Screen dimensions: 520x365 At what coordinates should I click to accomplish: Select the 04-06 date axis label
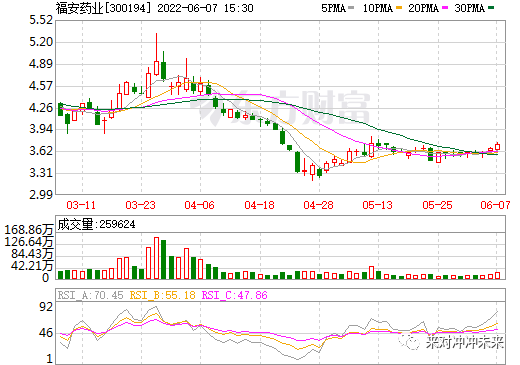[x=199, y=205]
